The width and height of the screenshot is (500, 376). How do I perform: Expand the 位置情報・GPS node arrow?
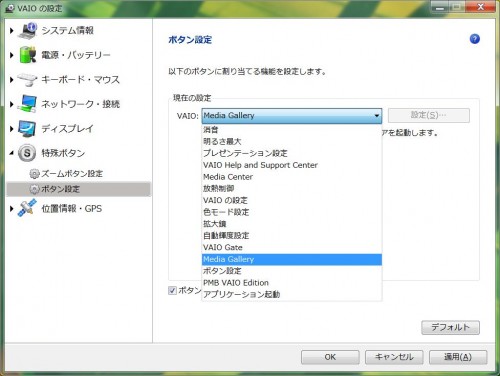click(12, 209)
